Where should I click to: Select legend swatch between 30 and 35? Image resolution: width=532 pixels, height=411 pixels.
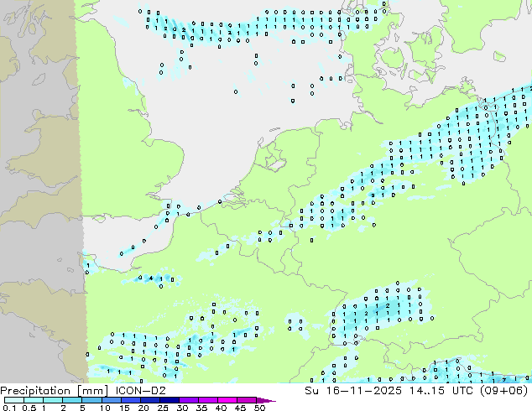[x=188, y=400]
